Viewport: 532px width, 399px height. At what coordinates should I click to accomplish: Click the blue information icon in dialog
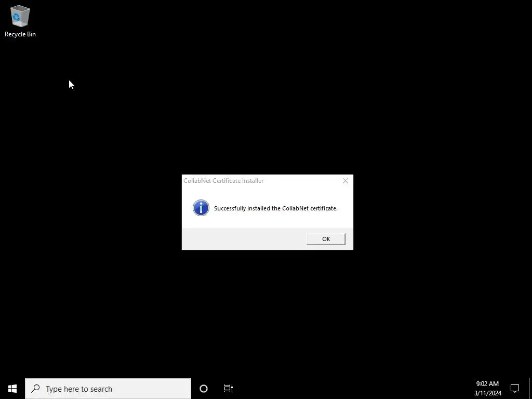(201, 208)
